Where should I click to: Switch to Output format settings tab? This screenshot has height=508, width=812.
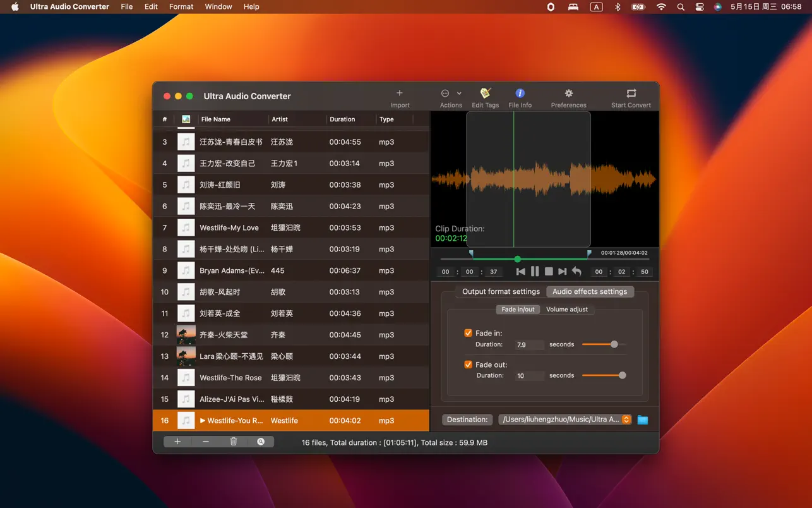(x=501, y=291)
